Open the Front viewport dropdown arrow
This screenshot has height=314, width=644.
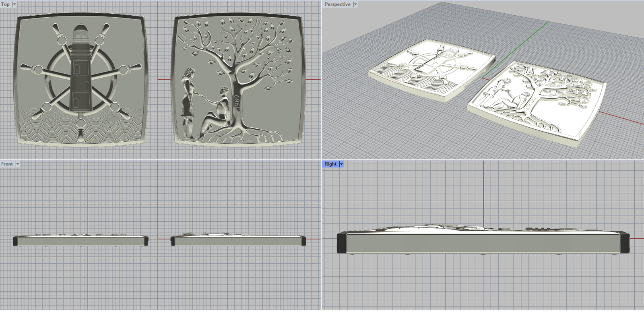point(17,164)
